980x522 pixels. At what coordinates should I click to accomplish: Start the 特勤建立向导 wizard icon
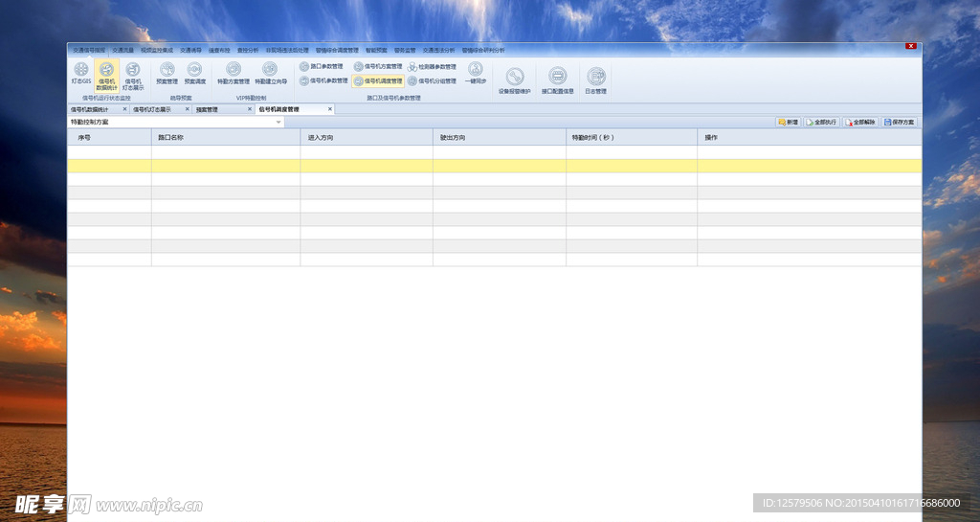270,71
